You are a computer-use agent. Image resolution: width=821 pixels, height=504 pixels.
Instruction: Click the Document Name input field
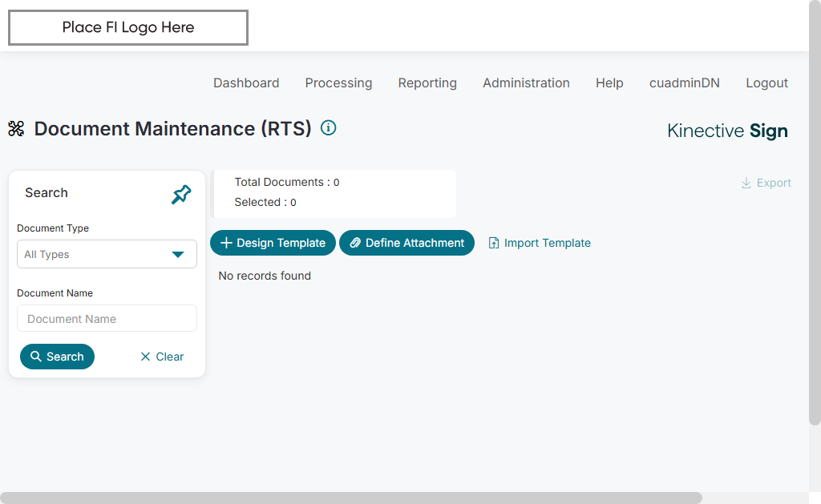(107, 318)
